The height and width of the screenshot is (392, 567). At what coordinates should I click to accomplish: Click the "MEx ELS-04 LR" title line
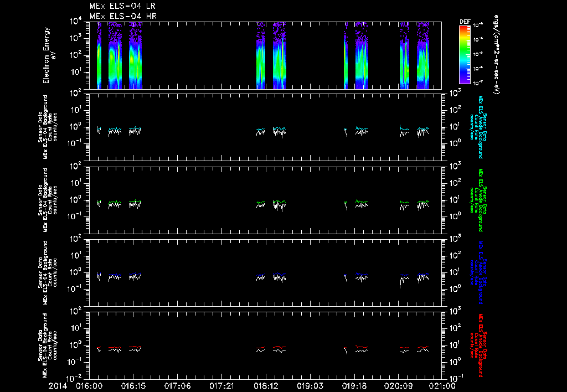[122, 6]
